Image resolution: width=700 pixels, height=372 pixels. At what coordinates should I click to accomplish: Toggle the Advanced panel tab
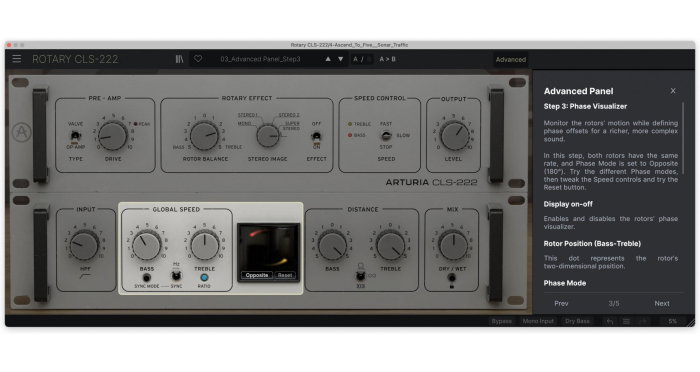tap(511, 59)
